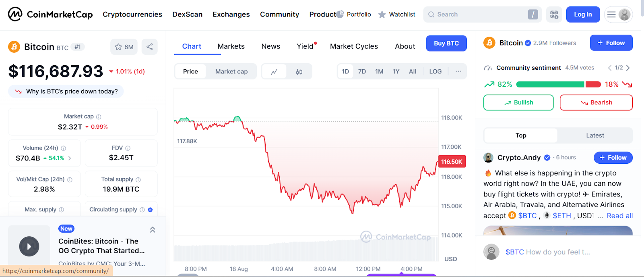
Task: Play the CoinBites Bitcoin video
Action: [x=29, y=246]
